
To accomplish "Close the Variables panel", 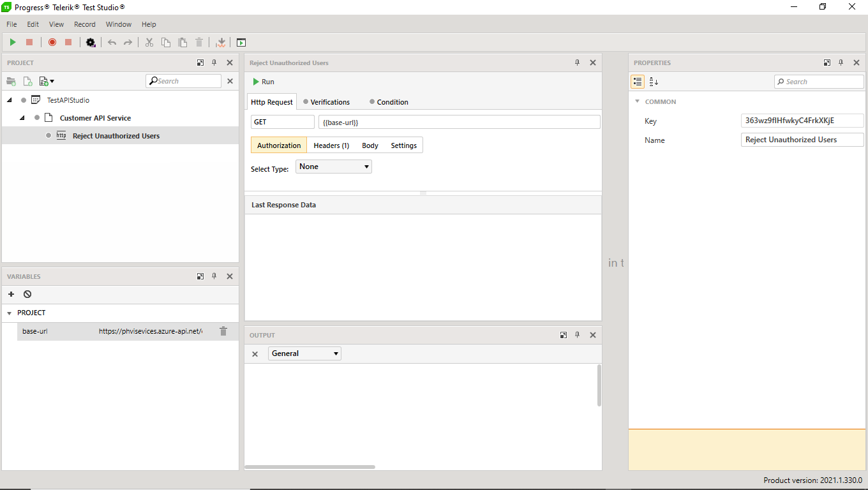I will pos(230,276).
